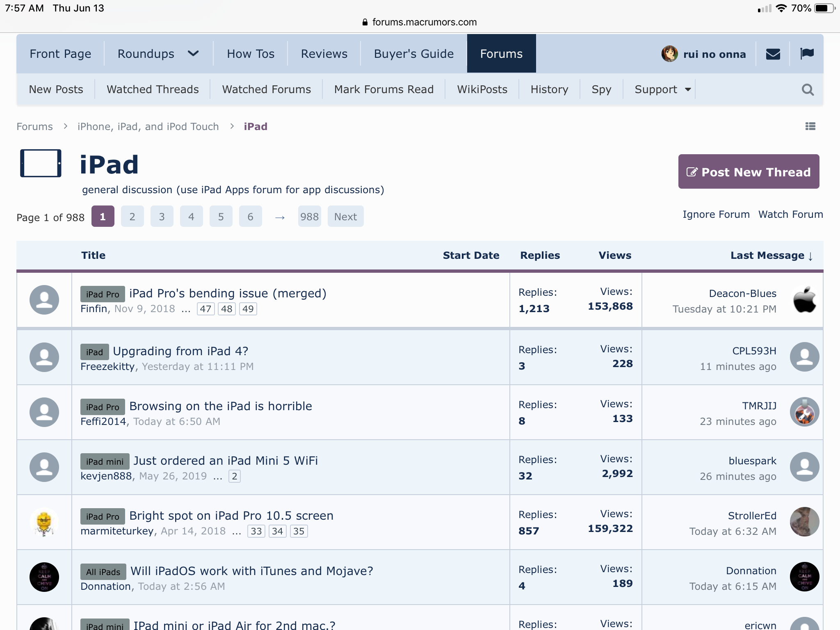Open the Reviews tab
The width and height of the screenshot is (840, 630).
tap(324, 54)
